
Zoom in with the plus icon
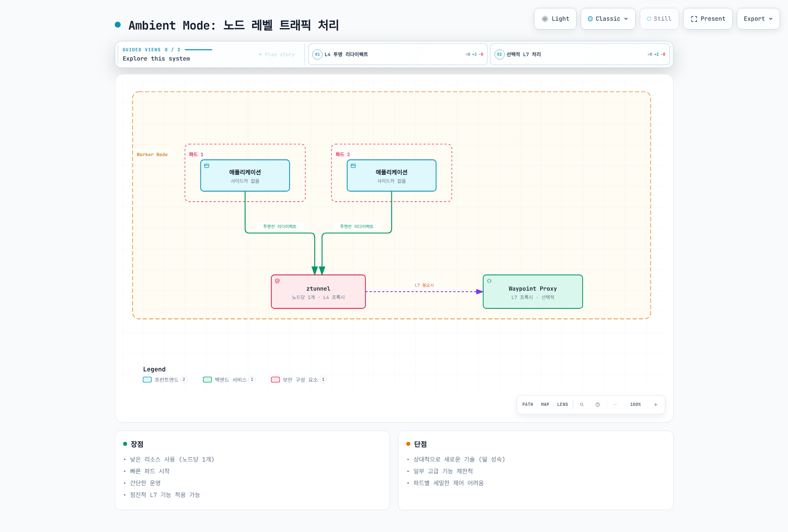tap(656, 404)
